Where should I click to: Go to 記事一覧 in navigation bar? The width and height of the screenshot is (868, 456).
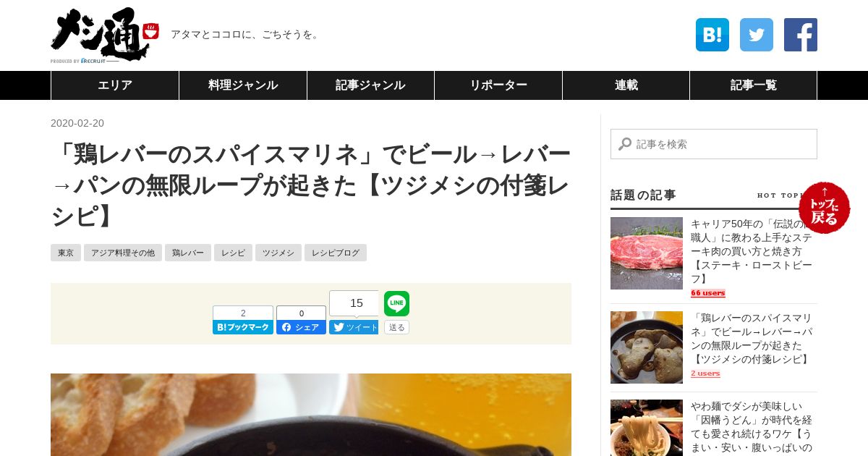(x=753, y=85)
